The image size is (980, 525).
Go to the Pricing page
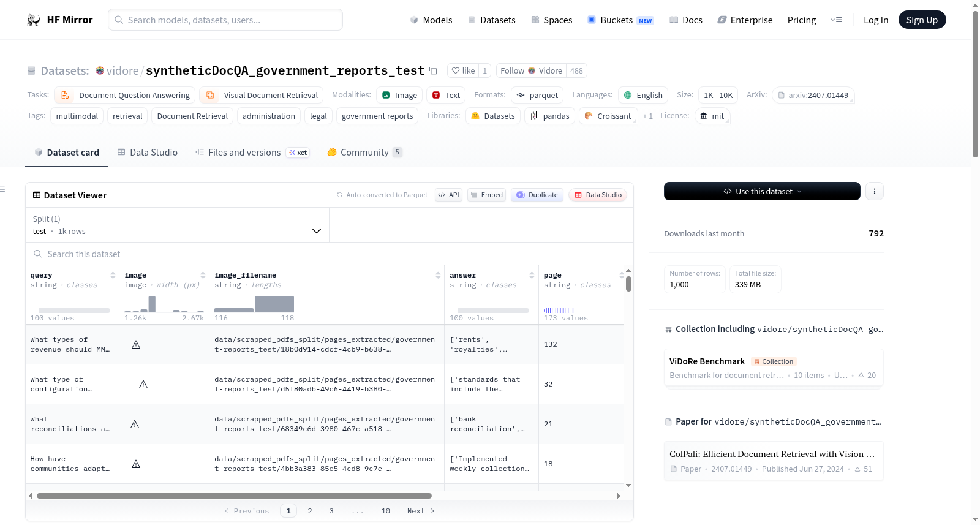point(802,20)
